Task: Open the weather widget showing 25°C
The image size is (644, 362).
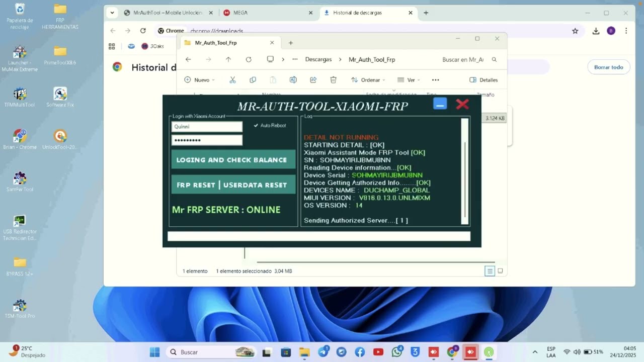Action: click(x=28, y=351)
